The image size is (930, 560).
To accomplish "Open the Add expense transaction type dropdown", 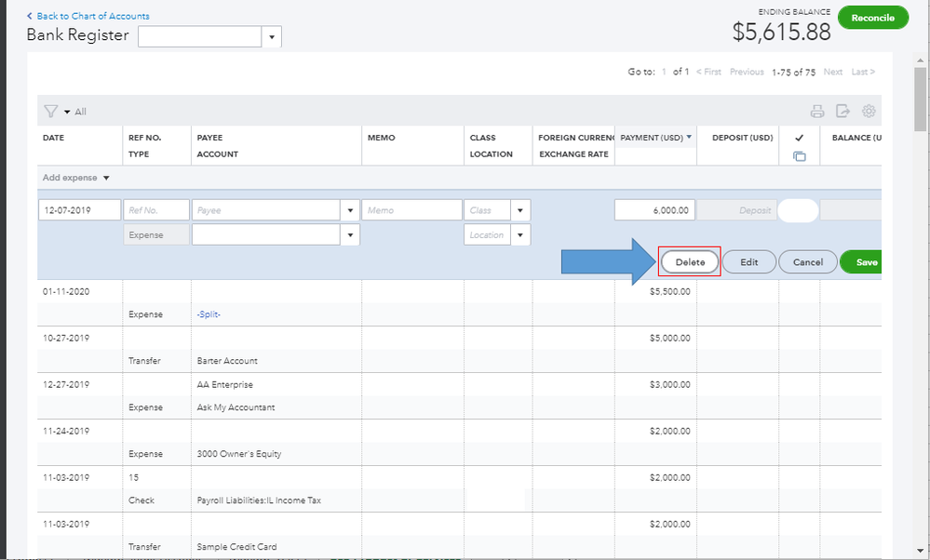I will [x=106, y=178].
